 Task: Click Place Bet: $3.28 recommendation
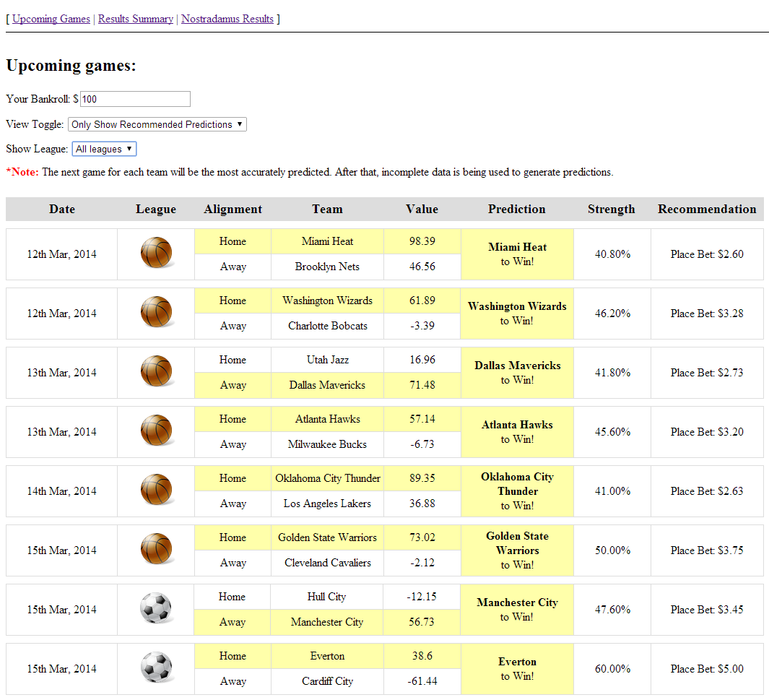tap(707, 314)
